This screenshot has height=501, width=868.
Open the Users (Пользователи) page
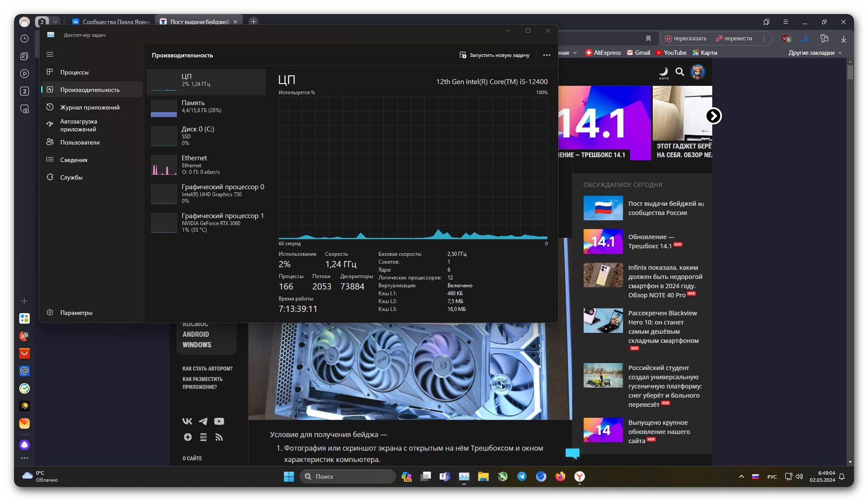pyautogui.click(x=80, y=142)
